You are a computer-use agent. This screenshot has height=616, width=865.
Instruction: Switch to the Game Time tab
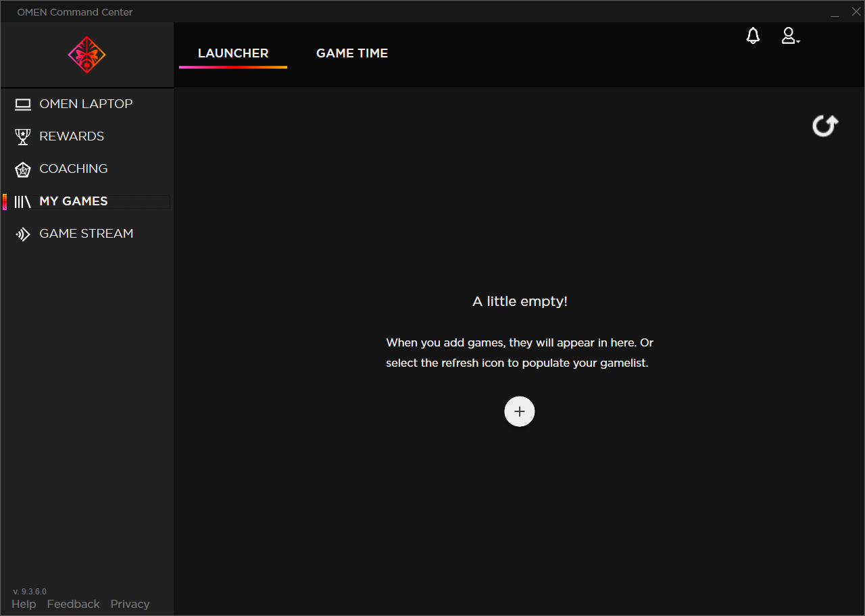352,53
